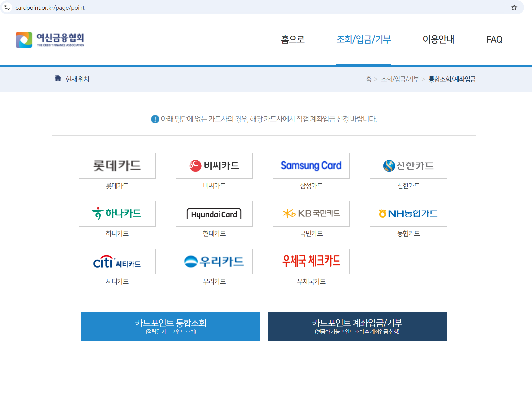Select the 우리카드 logo
The width and height of the screenshot is (532, 395).
coord(214,261)
